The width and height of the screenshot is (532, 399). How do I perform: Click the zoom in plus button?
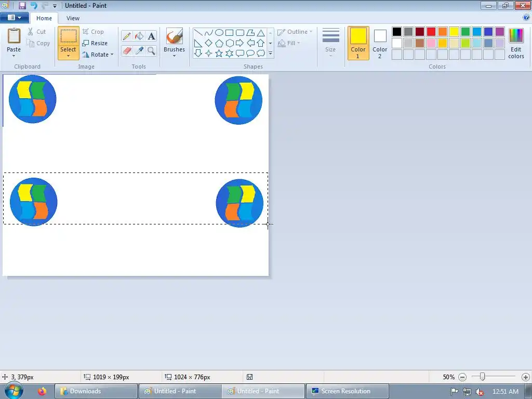coord(526,377)
